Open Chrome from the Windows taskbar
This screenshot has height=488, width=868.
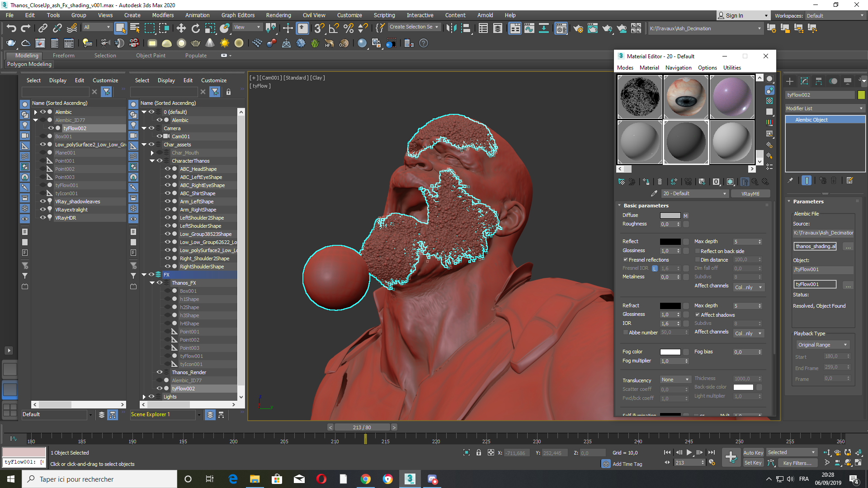365,479
